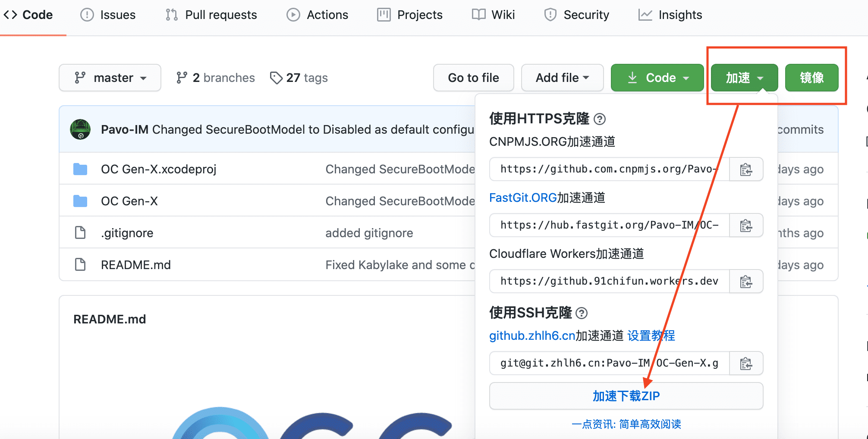The height and width of the screenshot is (439, 868).
Task: Select the github.com.cnpmjs.org URL field
Action: [610, 169]
